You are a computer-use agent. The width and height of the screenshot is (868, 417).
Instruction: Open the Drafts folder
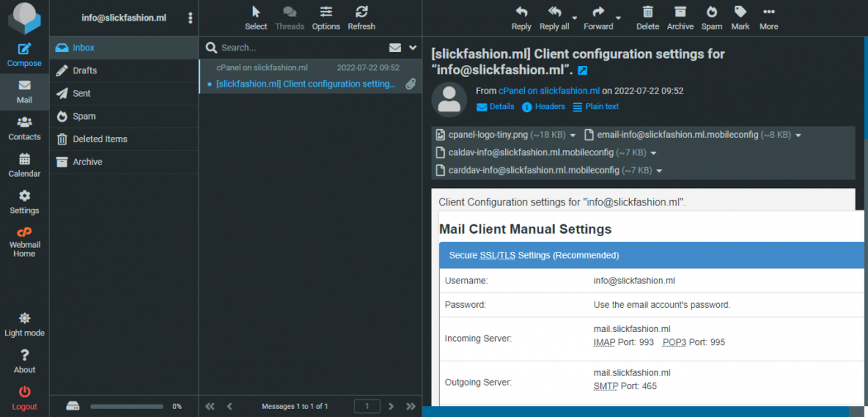[x=124, y=71]
